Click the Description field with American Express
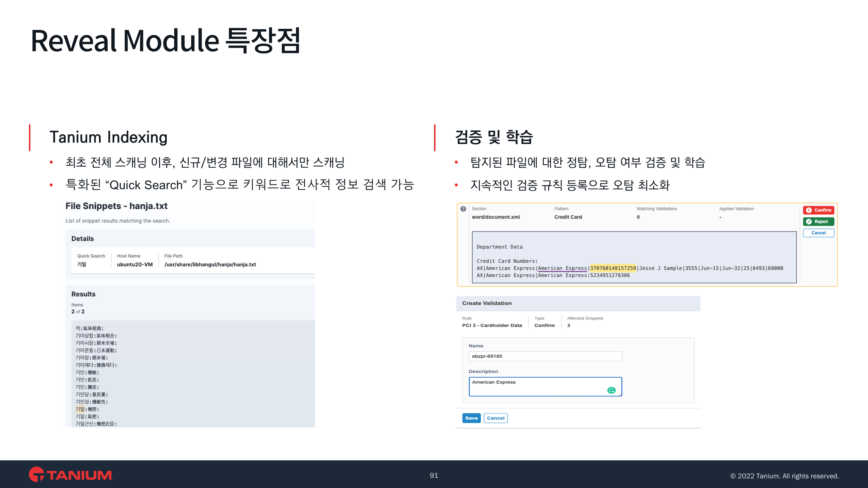The height and width of the screenshot is (488, 868). tap(539, 386)
